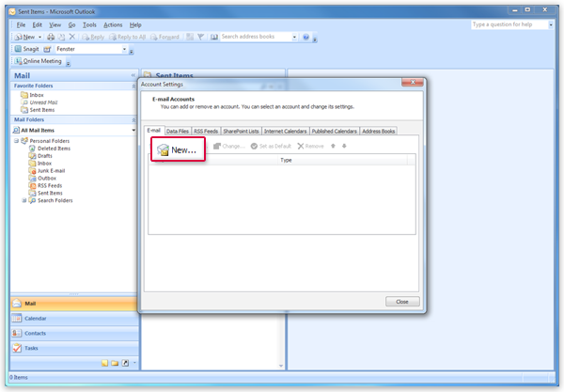This screenshot has width=564, height=392.
Task: Click the Follow Up flag icon
Action: click(201, 37)
